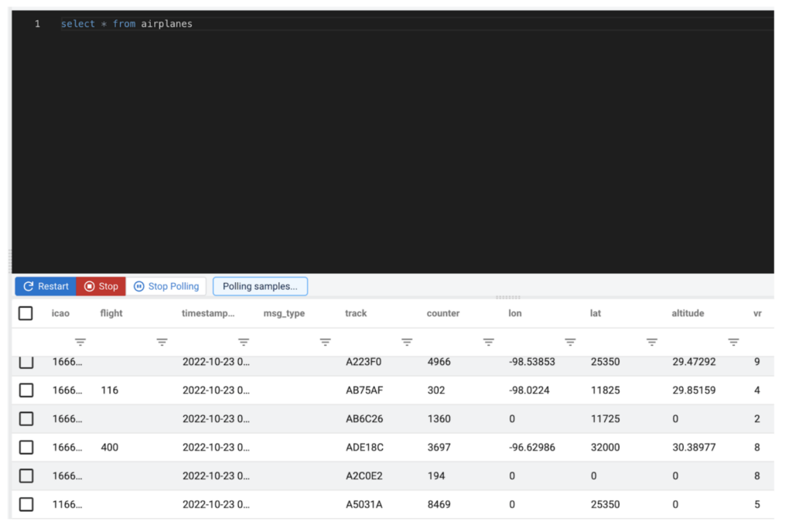Screen dimensions: 792x532
Task: Click the circular restart arrow icon
Action: [x=28, y=286]
